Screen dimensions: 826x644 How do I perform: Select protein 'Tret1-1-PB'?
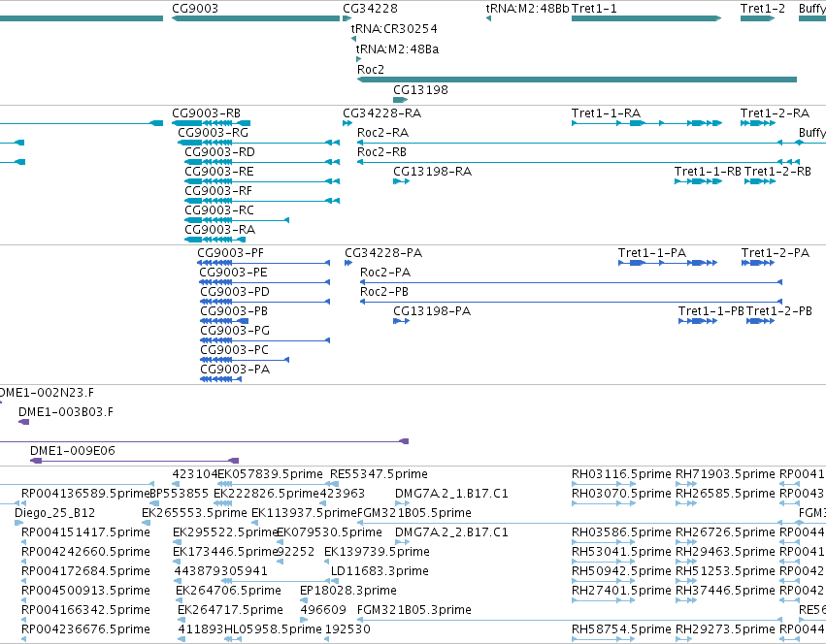coord(711,311)
